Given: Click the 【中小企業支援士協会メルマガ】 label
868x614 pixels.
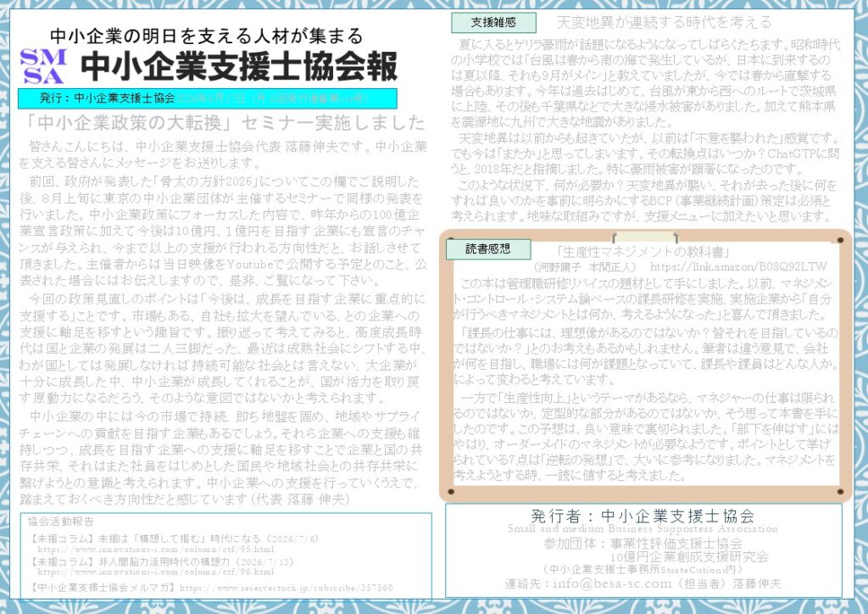Looking at the screenshot, I should (x=102, y=588).
